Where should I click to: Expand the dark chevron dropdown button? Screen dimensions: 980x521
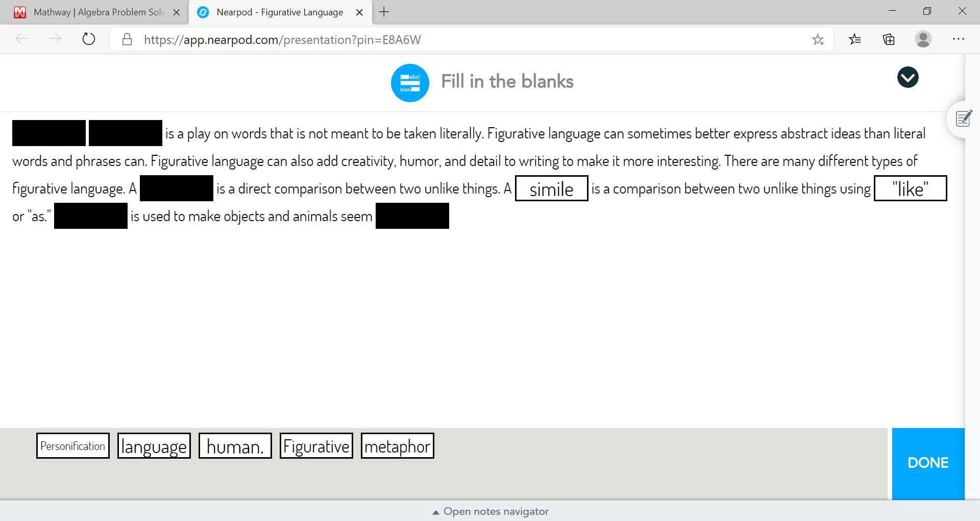click(908, 78)
